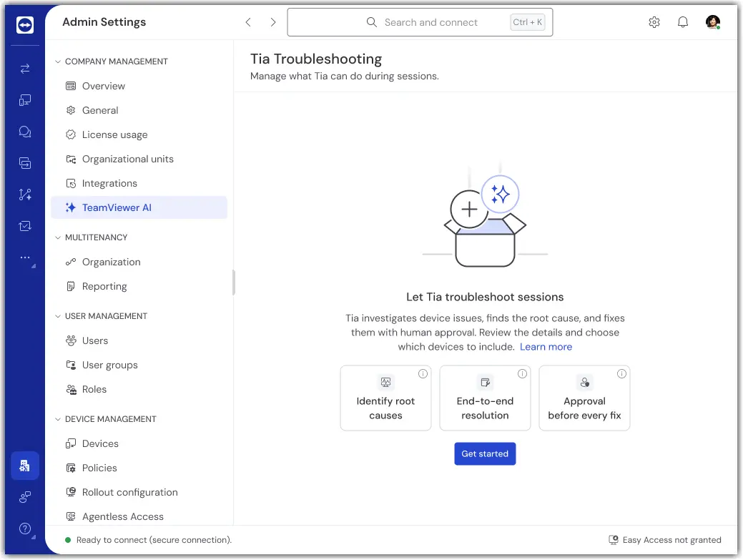Click the sidebar scrollbar handle
This screenshot has width=743, height=560.
tap(234, 283)
